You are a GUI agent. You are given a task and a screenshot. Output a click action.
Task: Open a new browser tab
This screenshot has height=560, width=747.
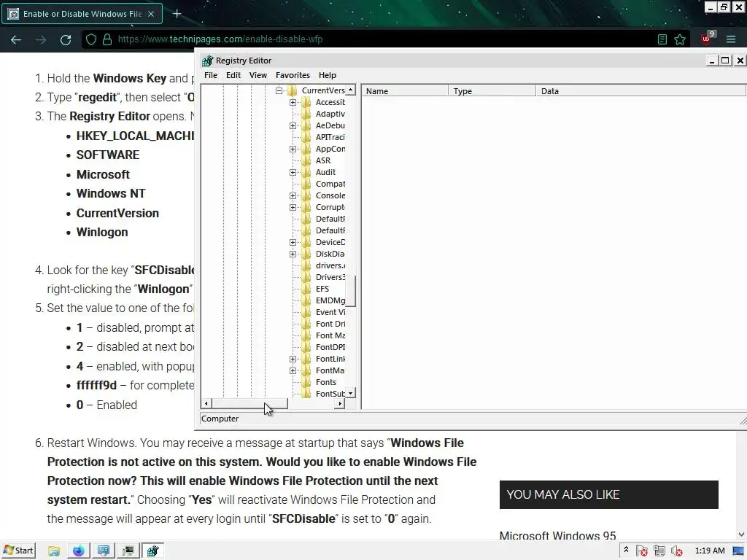click(x=177, y=14)
